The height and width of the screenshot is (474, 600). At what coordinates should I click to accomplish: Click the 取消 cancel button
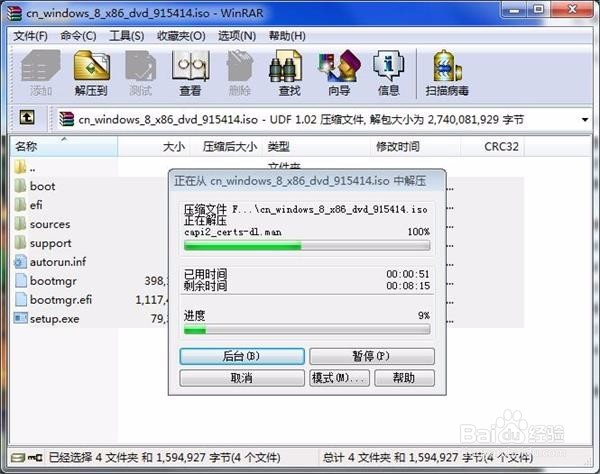point(242,378)
